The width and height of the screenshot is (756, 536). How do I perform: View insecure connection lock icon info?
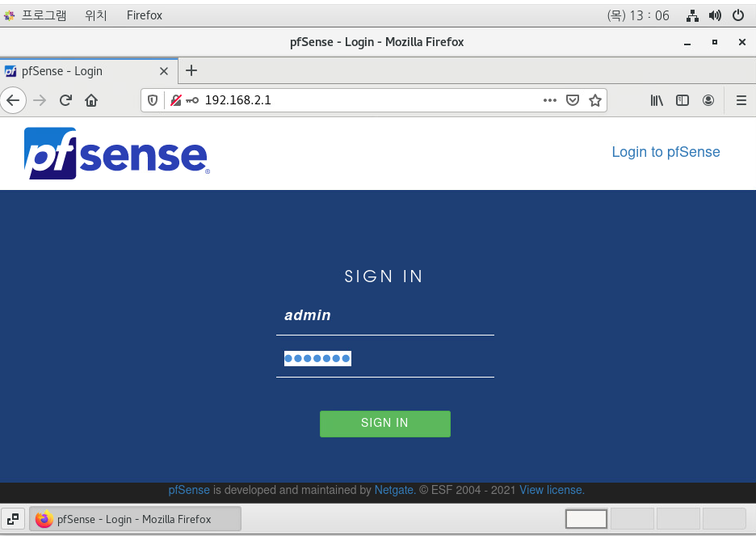coord(176,100)
